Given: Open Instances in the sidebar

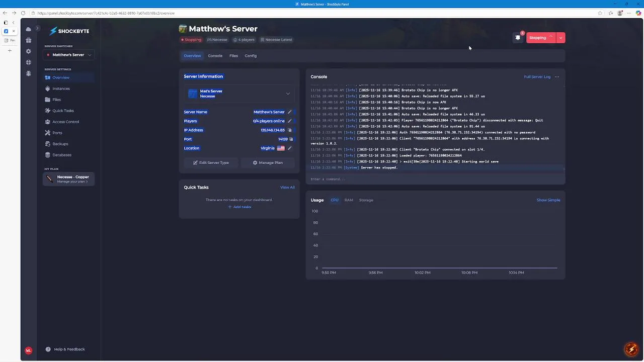Looking at the screenshot, I should 68,88.
